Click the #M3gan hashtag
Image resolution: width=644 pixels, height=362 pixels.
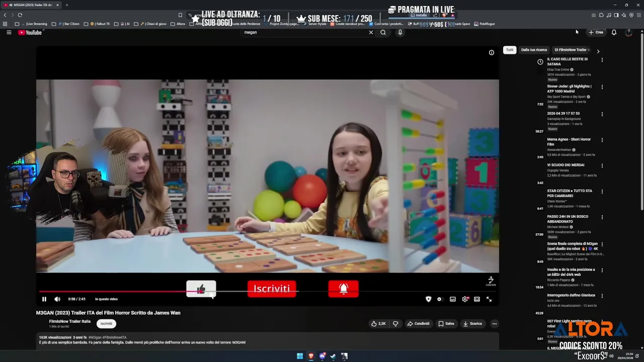(x=95, y=337)
